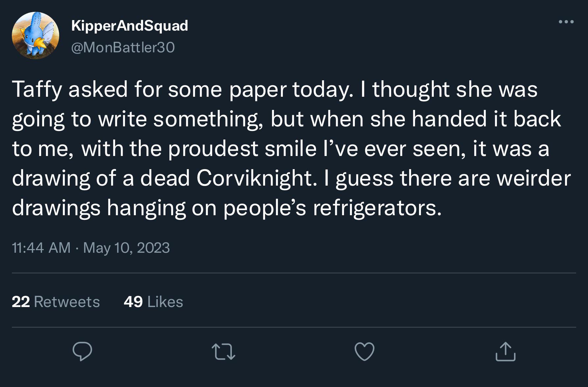Viewport: 588px width, 387px height.
Task: Click the name "Taffy" starting the tweet
Action: click(x=37, y=90)
